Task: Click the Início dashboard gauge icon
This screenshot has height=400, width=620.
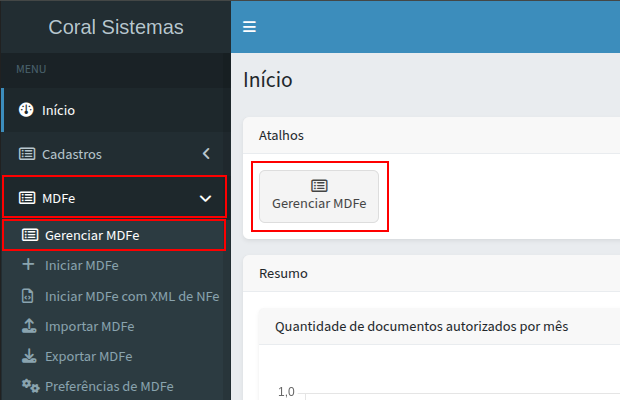Action: [x=27, y=110]
